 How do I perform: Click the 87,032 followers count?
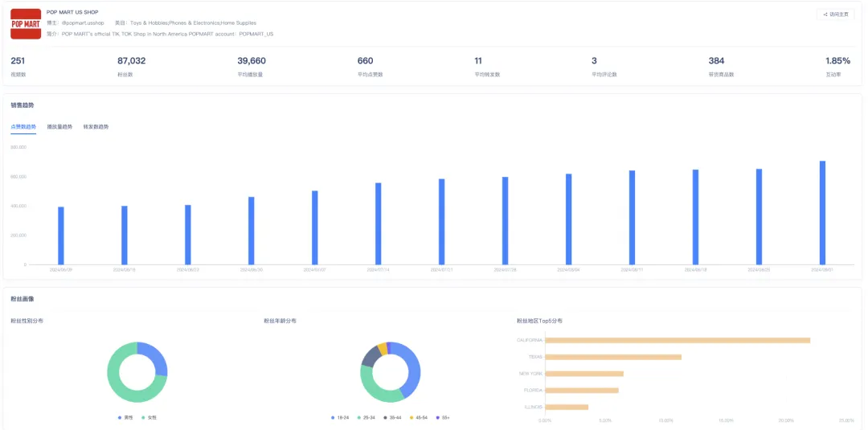(132, 61)
